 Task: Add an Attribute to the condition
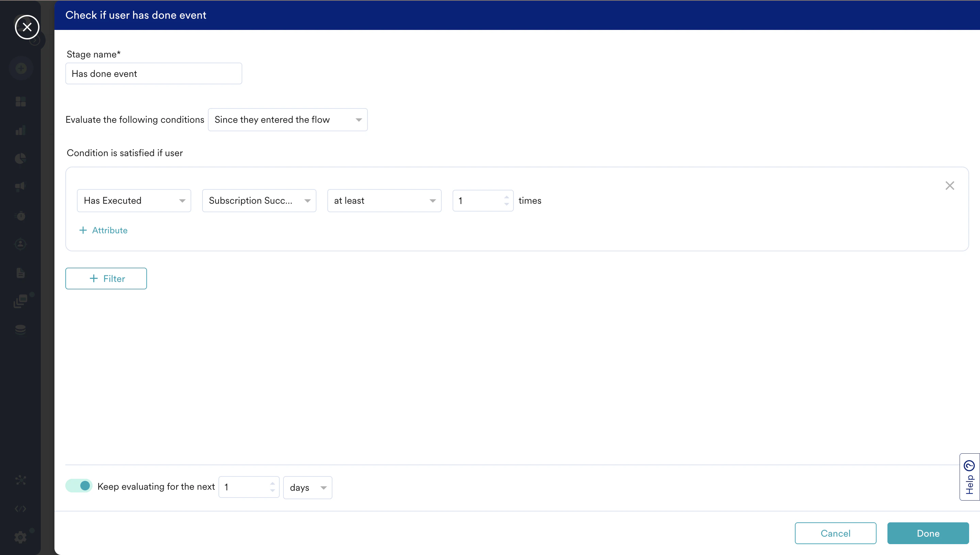click(103, 230)
